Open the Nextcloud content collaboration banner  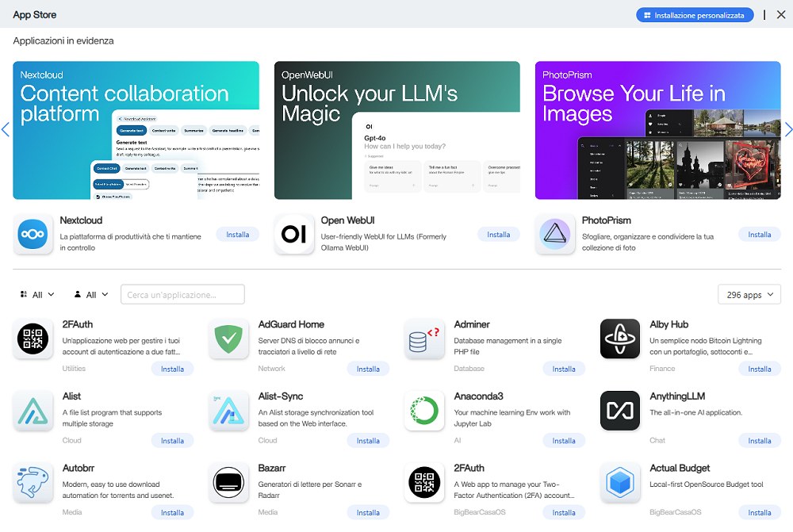click(x=136, y=131)
